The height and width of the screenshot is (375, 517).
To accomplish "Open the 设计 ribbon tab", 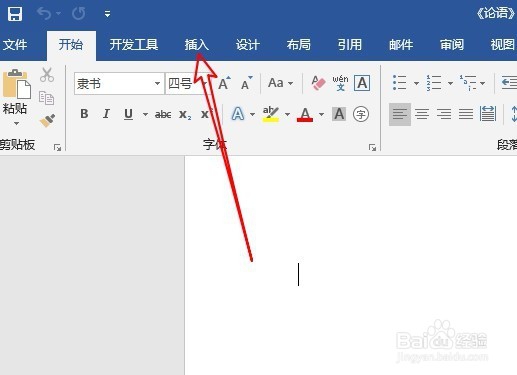I will [x=248, y=44].
